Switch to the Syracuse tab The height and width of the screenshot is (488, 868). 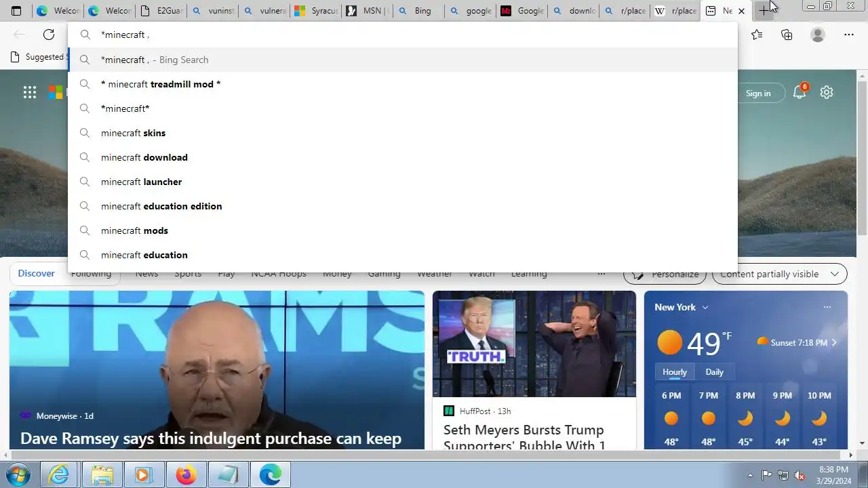pos(316,11)
